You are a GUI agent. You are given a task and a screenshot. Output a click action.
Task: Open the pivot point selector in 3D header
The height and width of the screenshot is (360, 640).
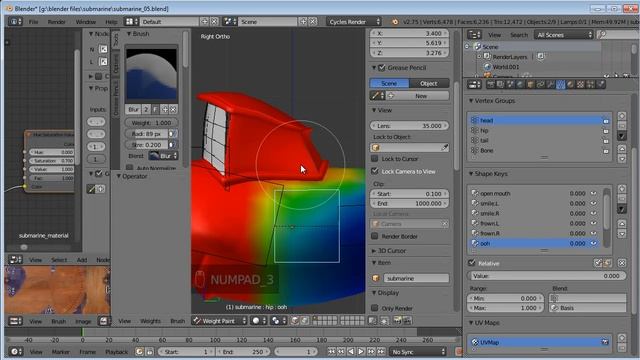278,321
